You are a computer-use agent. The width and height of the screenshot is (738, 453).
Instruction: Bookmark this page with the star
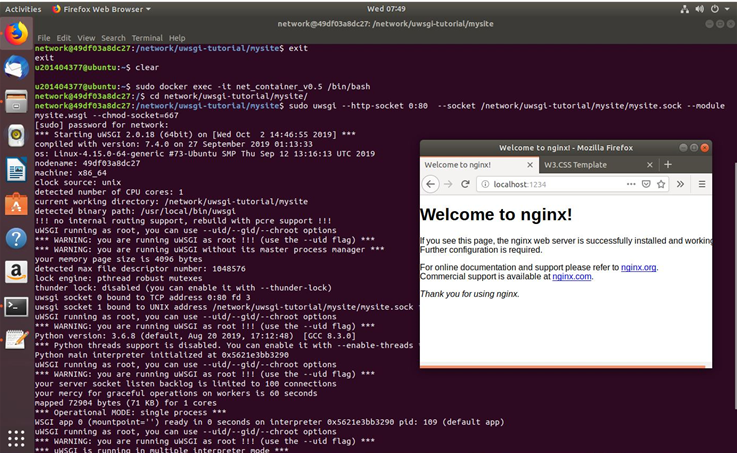pos(661,184)
